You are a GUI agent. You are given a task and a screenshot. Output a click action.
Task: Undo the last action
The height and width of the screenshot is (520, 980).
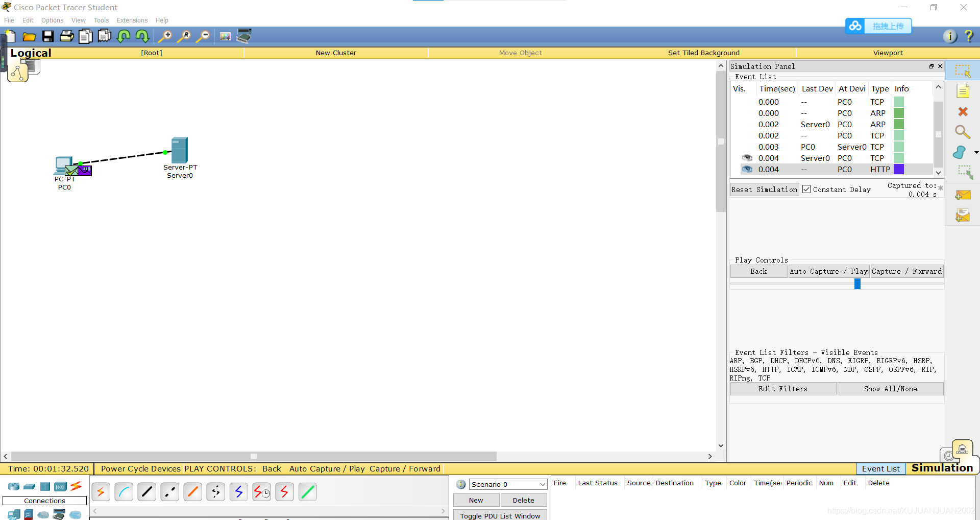coord(124,36)
